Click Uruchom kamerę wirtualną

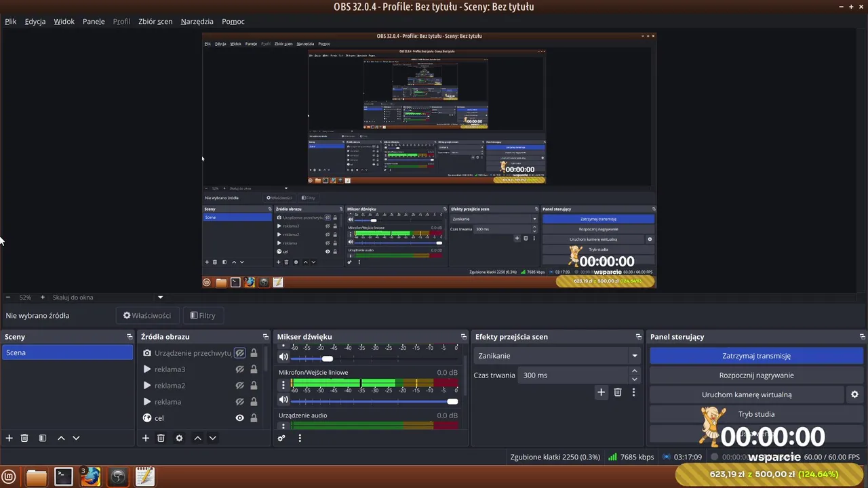[x=747, y=394]
